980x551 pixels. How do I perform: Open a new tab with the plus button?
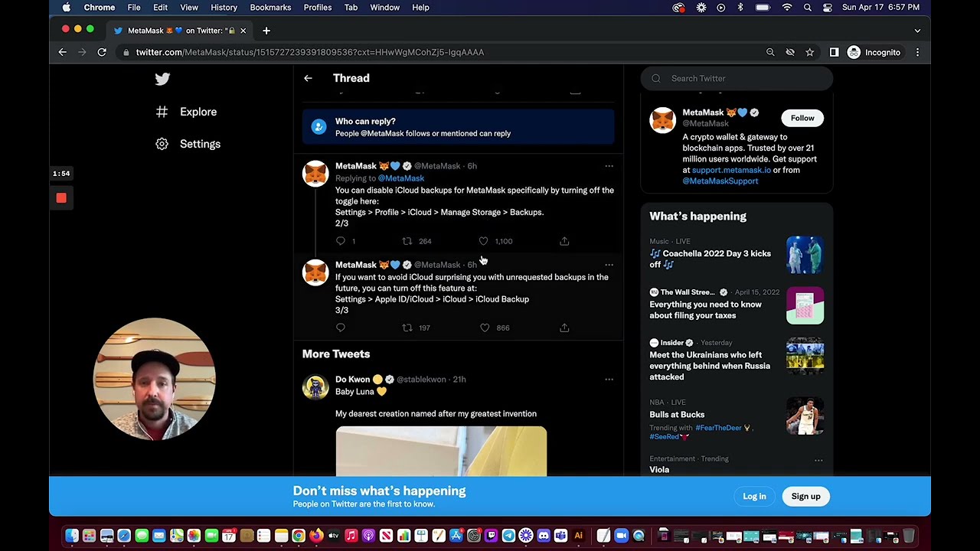click(x=266, y=31)
